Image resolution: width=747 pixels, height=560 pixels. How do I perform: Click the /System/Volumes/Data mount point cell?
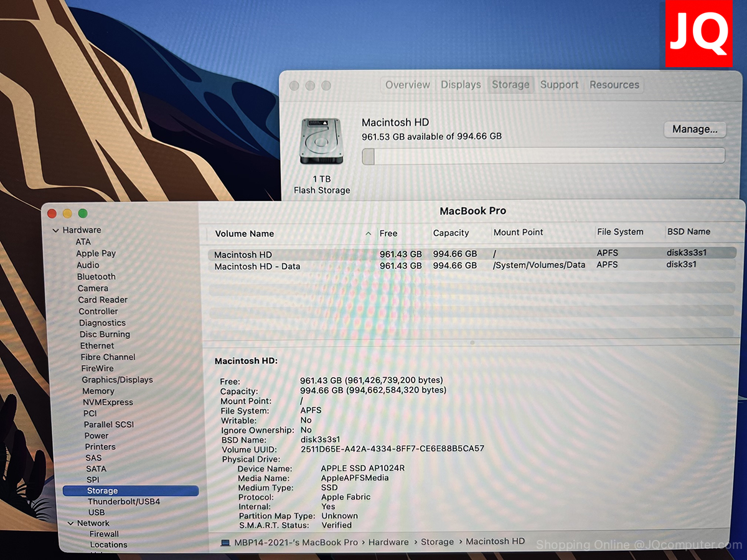click(x=539, y=264)
